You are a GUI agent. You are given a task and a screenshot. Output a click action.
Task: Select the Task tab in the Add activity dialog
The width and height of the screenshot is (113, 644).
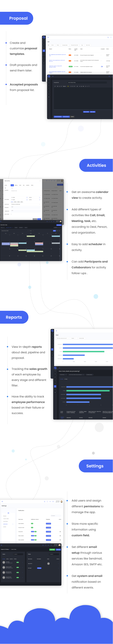coord(24,185)
